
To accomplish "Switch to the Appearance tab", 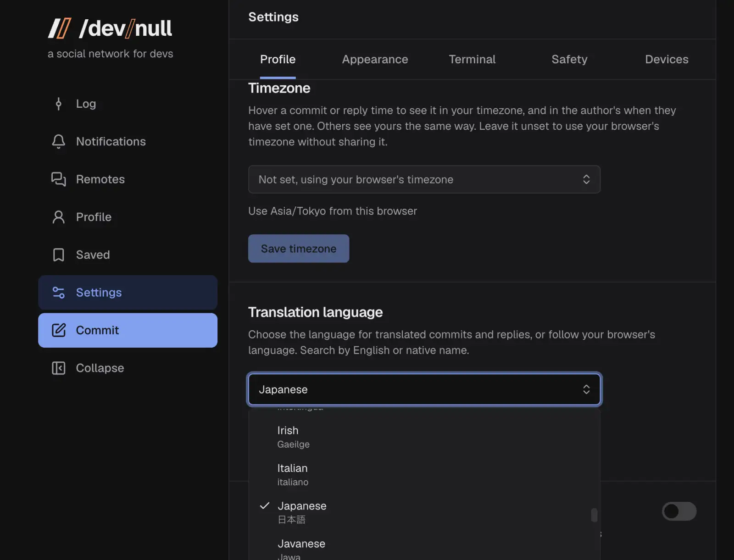I will tap(375, 59).
